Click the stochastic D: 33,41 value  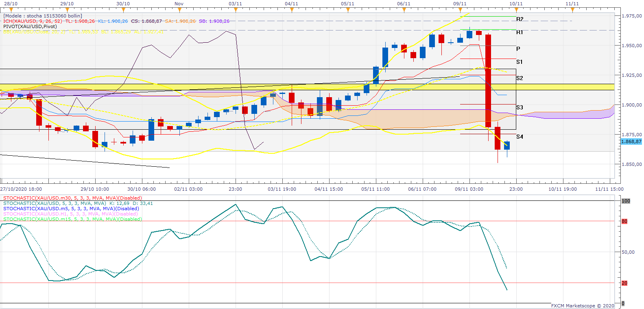143,203
